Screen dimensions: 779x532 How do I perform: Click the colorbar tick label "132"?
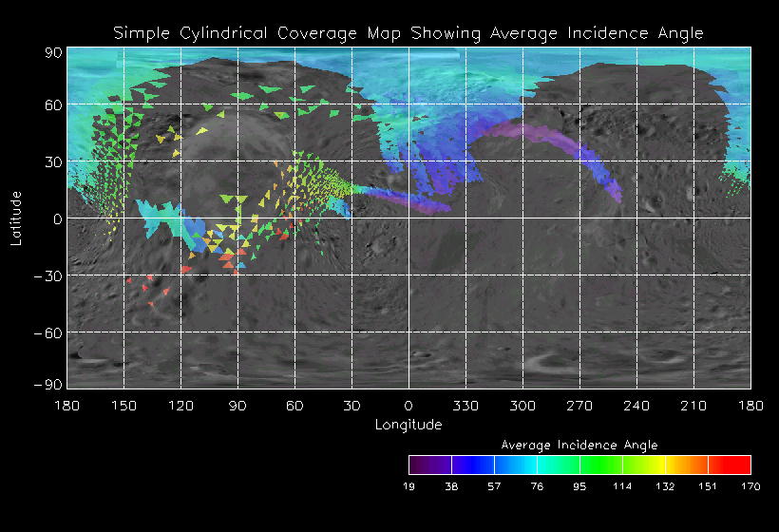tap(665, 486)
